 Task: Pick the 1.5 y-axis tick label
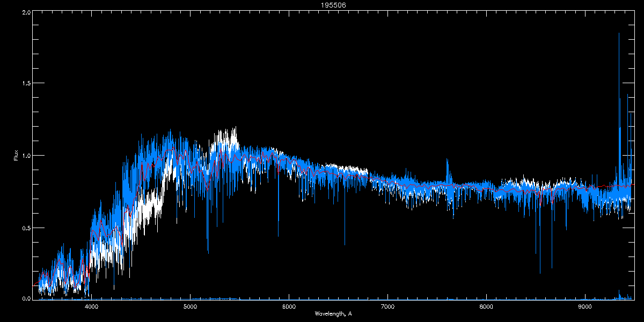26,83
